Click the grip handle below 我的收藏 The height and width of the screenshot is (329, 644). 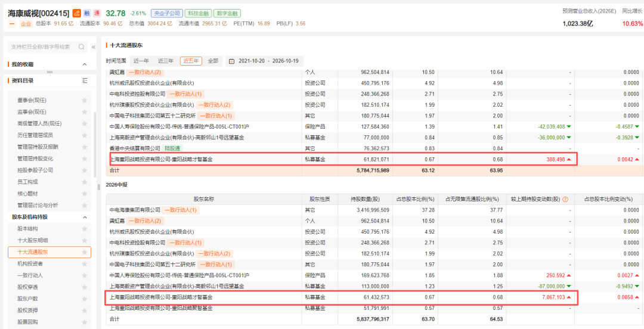[49, 72]
